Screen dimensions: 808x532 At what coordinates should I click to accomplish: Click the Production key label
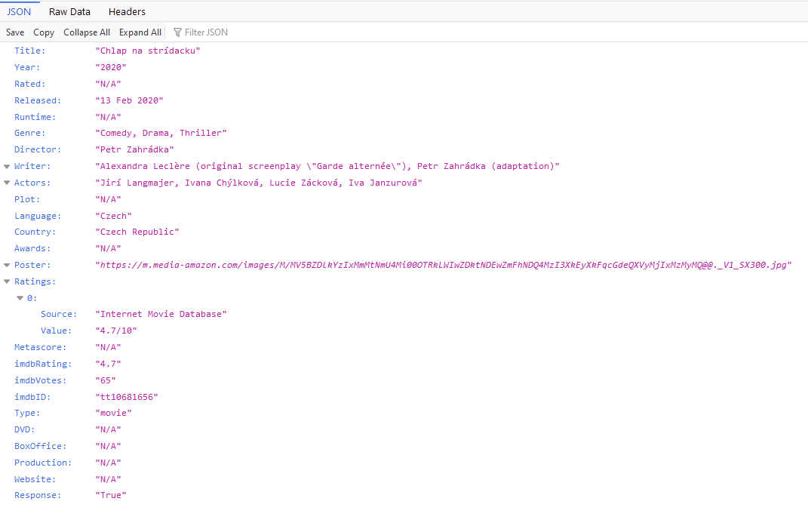pos(43,462)
